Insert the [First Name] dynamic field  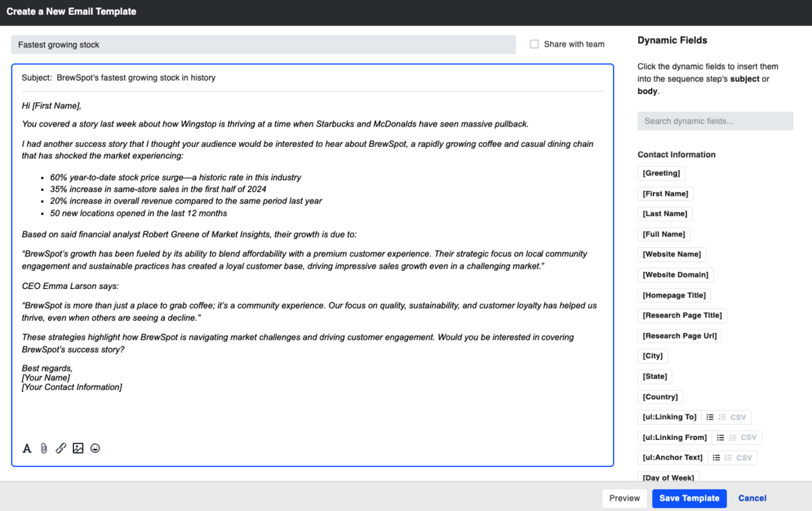665,194
